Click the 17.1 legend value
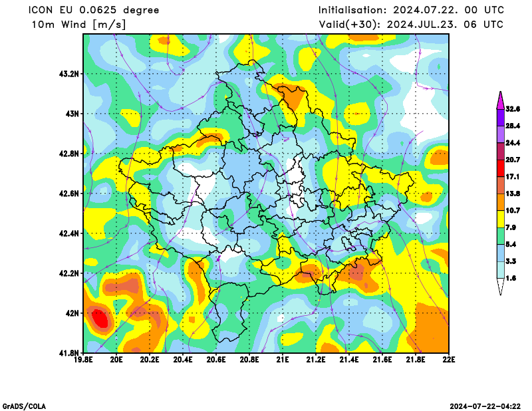 pyautogui.click(x=513, y=177)
